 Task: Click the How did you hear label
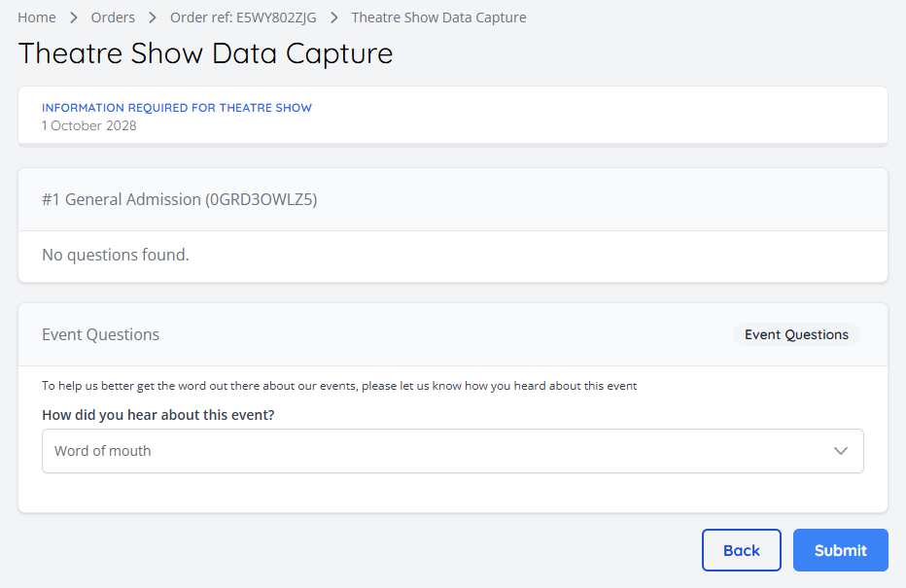coord(157,415)
